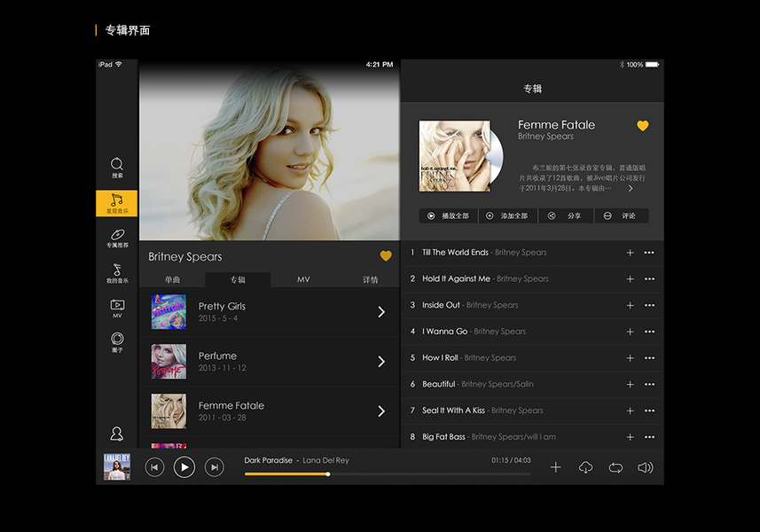Click 分享 share button

(x=566, y=216)
